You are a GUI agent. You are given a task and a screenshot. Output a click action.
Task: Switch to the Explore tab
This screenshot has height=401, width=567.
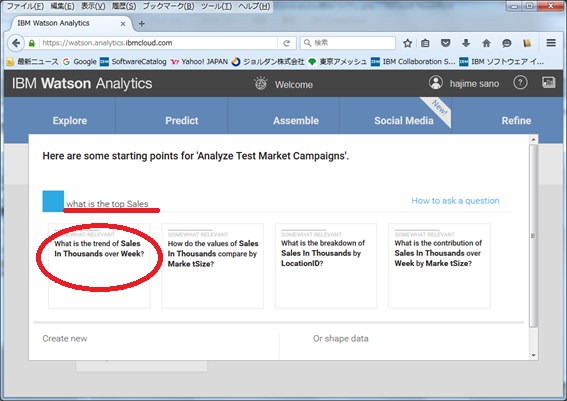coord(70,121)
